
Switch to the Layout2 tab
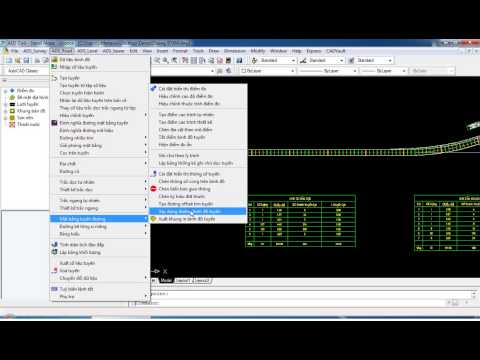(202, 280)
